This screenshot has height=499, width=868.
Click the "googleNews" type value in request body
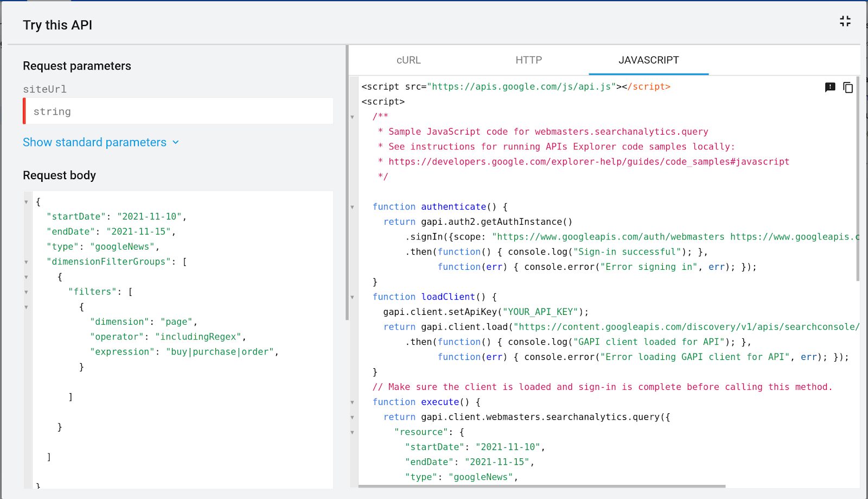click(x=123, y=247)
